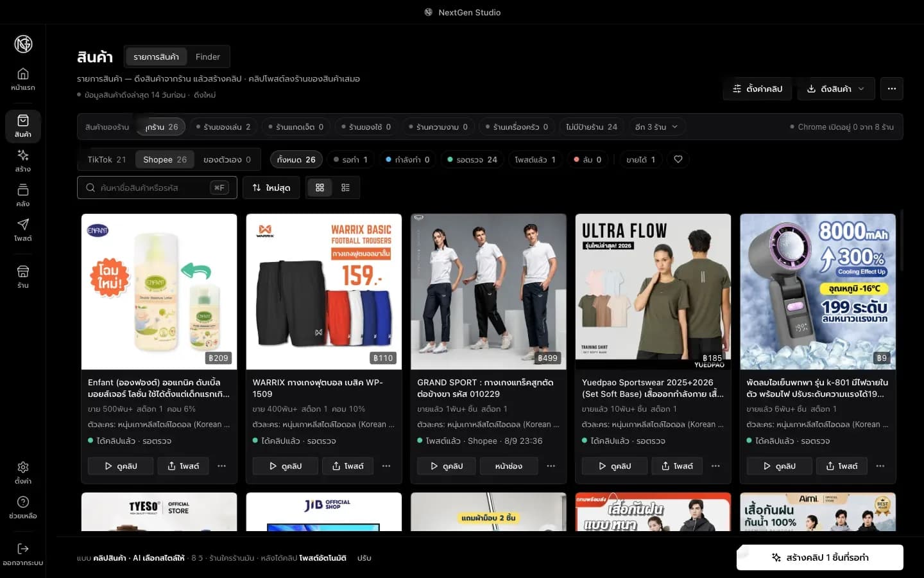Toggle รอทำ 1 status filter
The height and width of the screenshot is (578, 924).
click(x=351, y=159)
